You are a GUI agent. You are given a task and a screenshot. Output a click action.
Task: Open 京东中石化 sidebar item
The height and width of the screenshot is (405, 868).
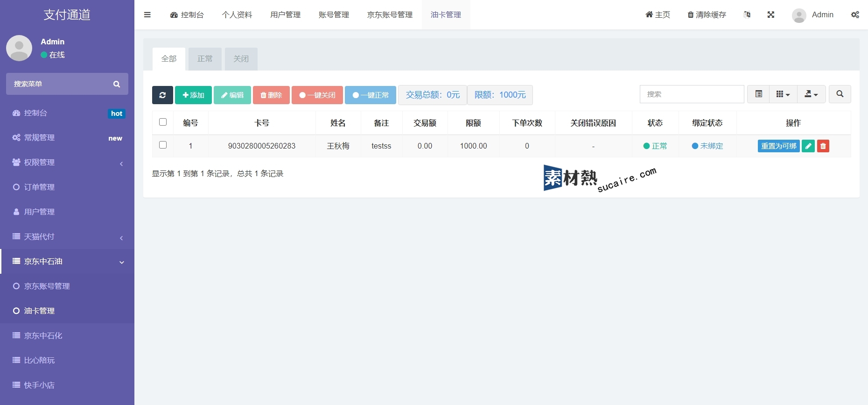click(x=67, y=336)
